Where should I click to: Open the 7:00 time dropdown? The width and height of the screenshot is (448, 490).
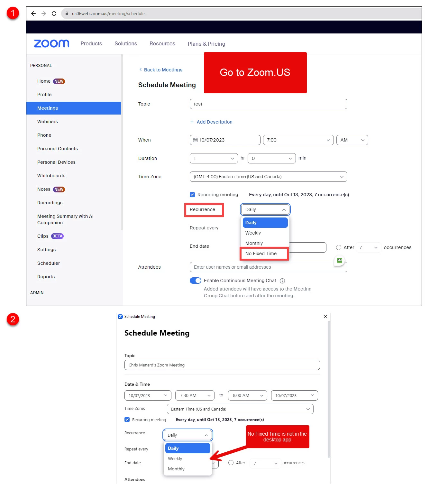[298, 140]
